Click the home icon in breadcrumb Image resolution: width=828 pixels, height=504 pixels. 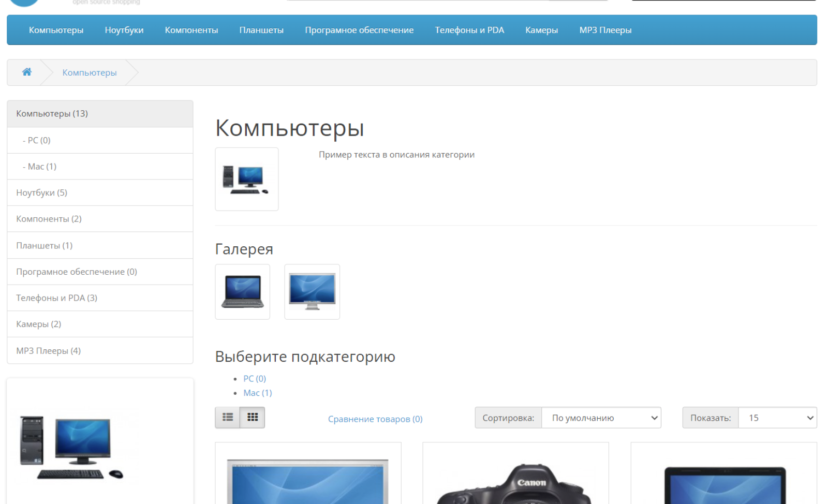pos(27,72)
